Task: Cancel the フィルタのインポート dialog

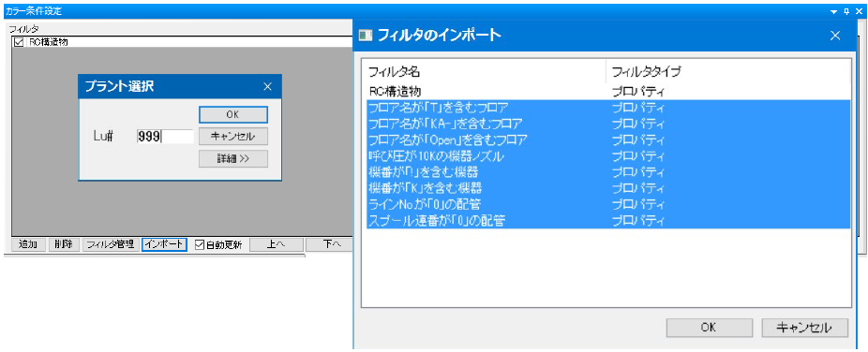Action: coord(805,327)
